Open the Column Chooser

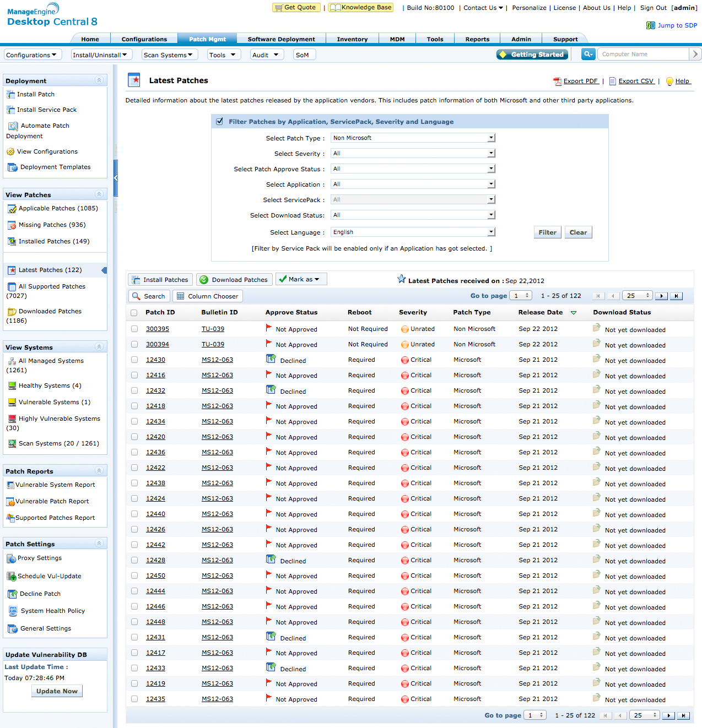(208, 296)
